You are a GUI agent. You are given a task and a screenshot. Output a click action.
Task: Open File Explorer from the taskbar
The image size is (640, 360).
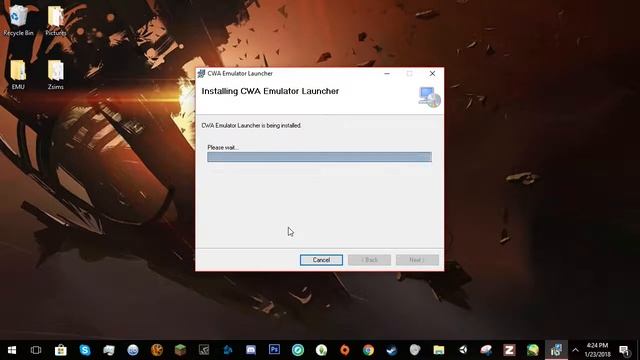pos(439,350)
